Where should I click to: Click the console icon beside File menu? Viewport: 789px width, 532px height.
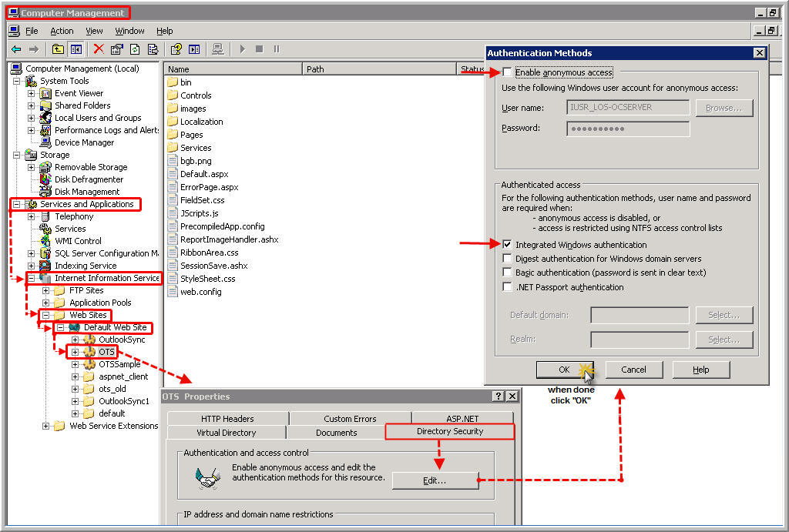point(14,31)
